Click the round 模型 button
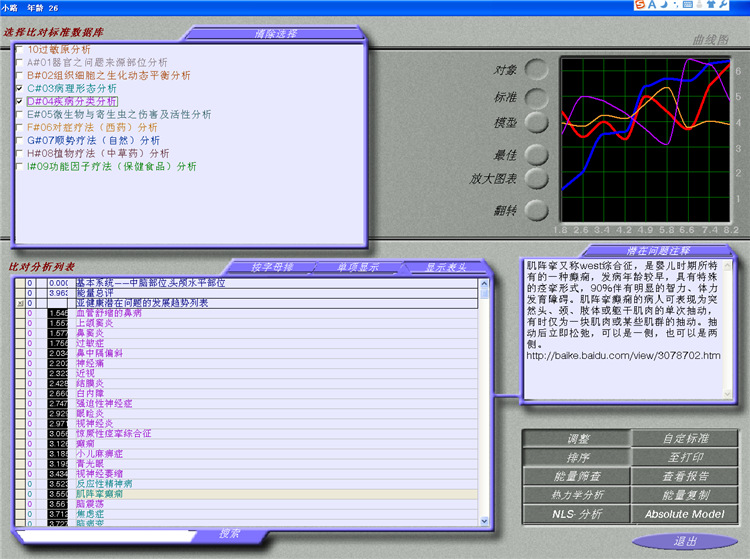Image resolution: width=750 pixels, height=559 pixels. [537, 122]
